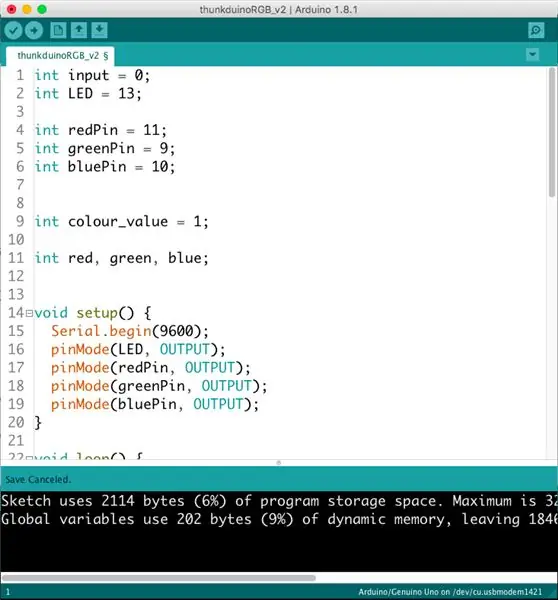Select the thunkduinoRGB_v2 tab
This screenshot has height=600, width=558.
coord(60,56)
